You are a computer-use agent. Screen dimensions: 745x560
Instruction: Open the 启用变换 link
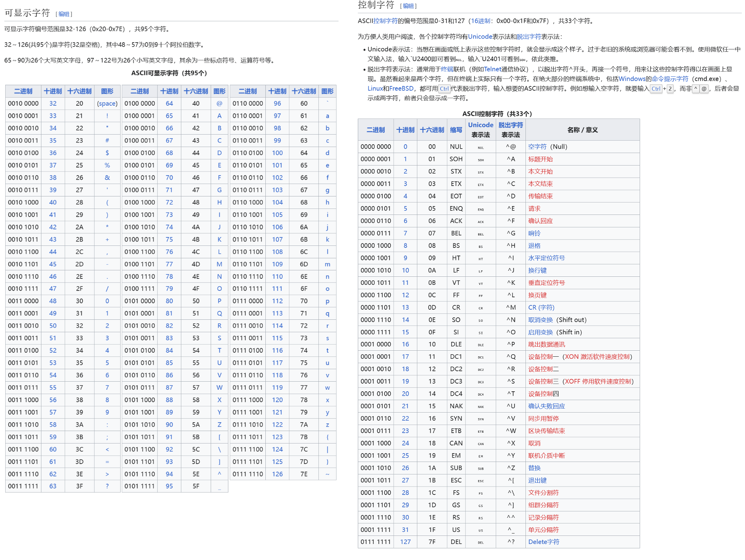pos(540,332)
